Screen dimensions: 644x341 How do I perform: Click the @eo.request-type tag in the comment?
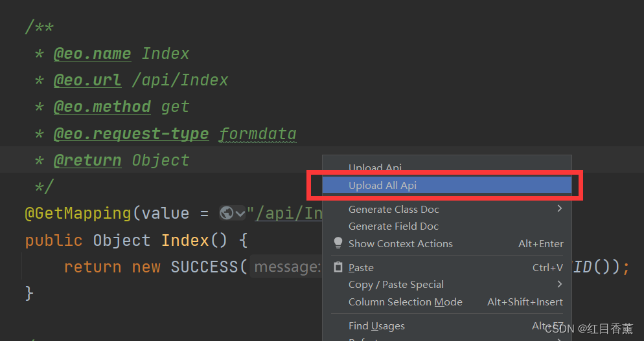pos(131,134)
